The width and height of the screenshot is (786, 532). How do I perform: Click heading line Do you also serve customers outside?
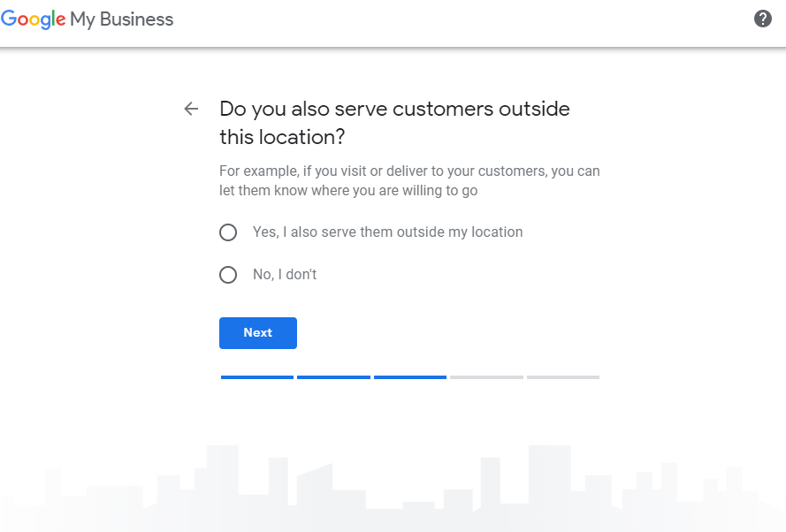click(x=394, y=110)
